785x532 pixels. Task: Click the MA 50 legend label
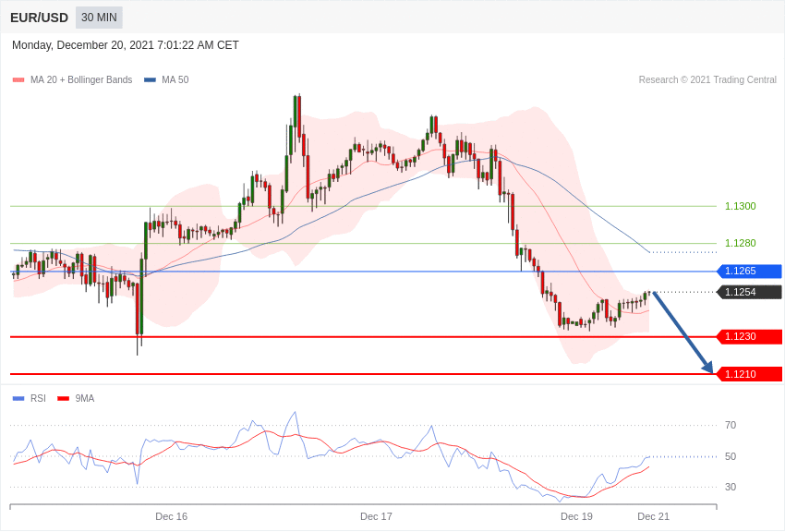pyautogui.click(x=175, y=79)
